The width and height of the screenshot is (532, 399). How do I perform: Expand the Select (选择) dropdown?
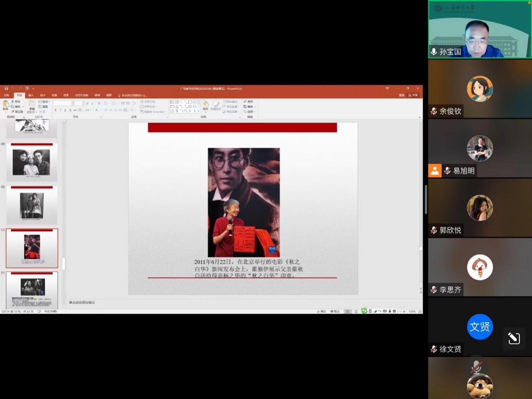pyautogui.click(x=250, y=112)
